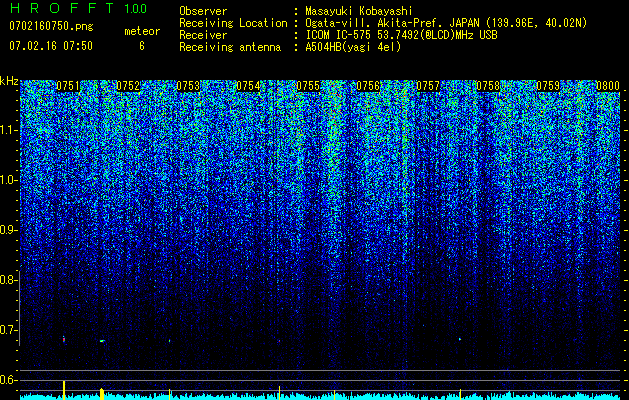Click the 0751 time marker
Viewport: 629px width, 400px height.
click(x=68, y=86)
